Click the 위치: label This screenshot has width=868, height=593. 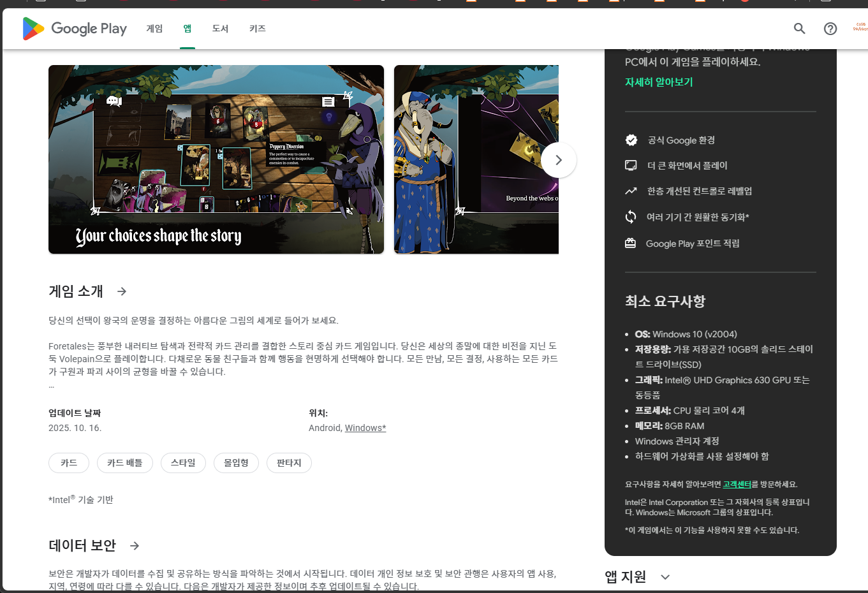click(318, 413)
